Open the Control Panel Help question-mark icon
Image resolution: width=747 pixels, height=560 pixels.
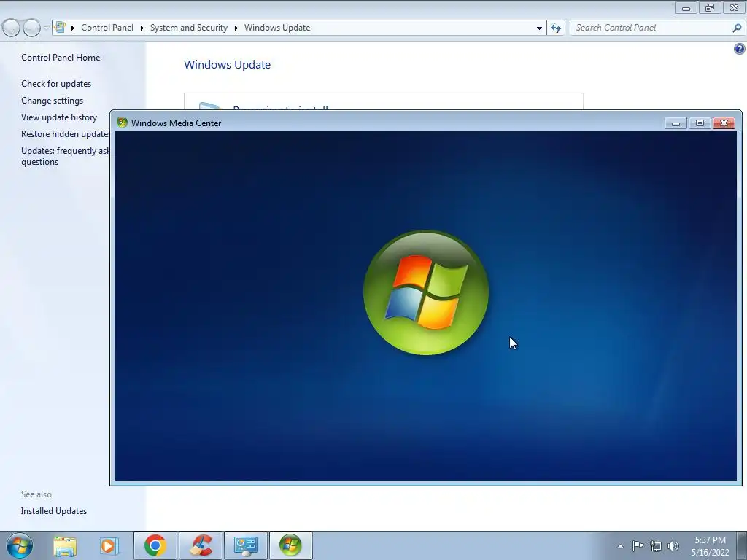pos(740,49)
